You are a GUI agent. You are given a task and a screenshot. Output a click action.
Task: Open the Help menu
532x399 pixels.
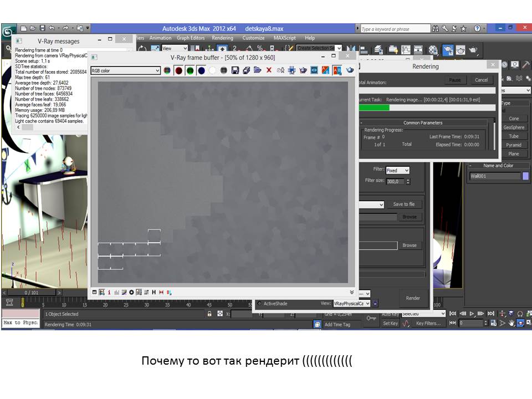pyautogui.click(x=310, y=38)
